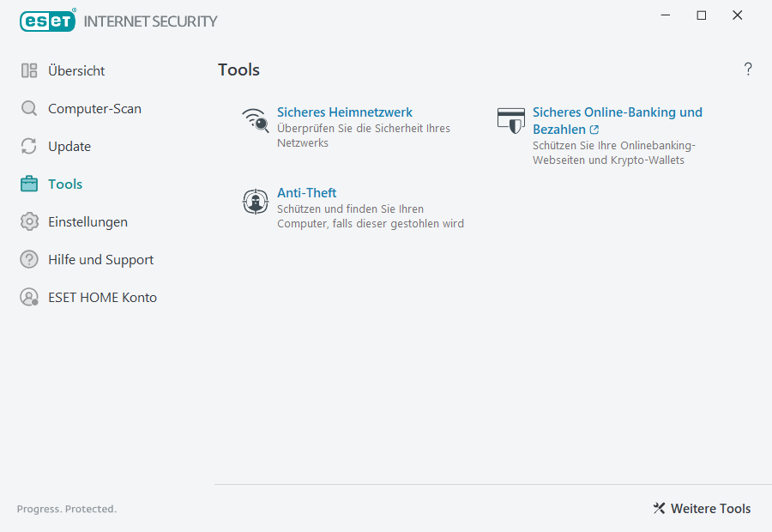Click the Sicheres Heimnetzwerk wifi icon

(255, 121)
